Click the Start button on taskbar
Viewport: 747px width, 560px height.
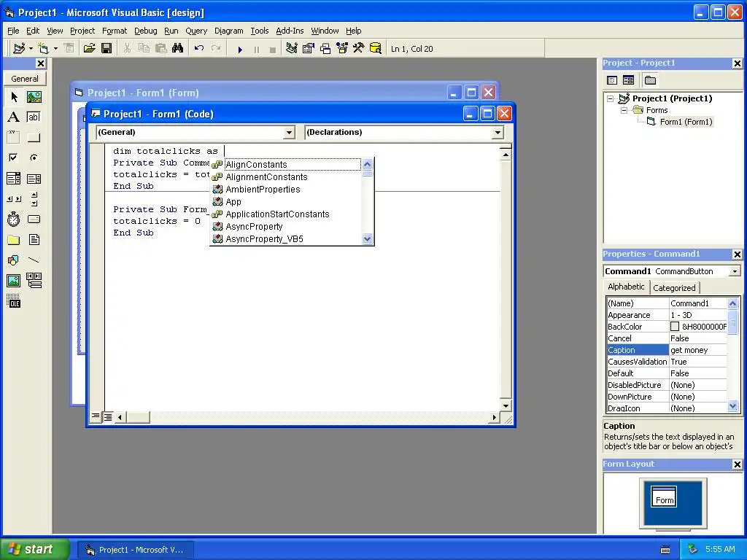click(x=34, y=549)
